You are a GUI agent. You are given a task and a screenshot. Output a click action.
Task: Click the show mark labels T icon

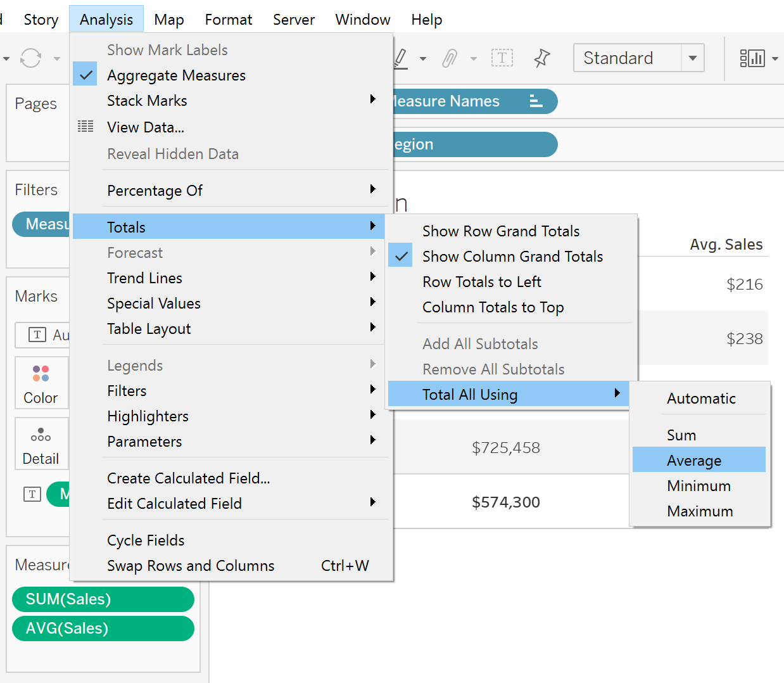tap(502, 58)
